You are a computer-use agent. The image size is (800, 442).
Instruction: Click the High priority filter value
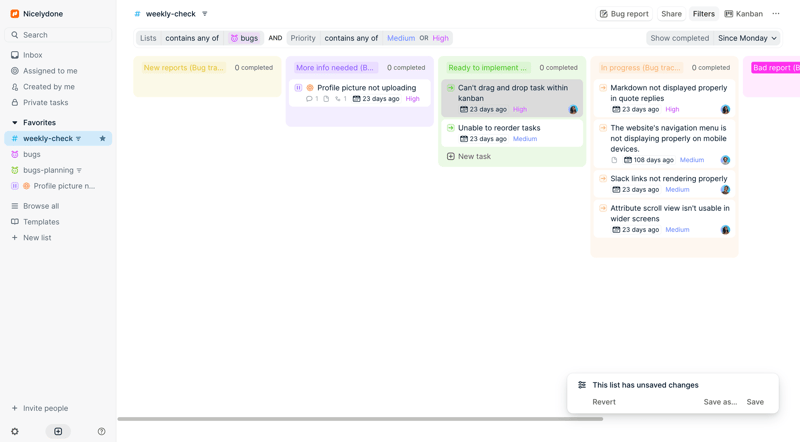(x=440, y=38)
